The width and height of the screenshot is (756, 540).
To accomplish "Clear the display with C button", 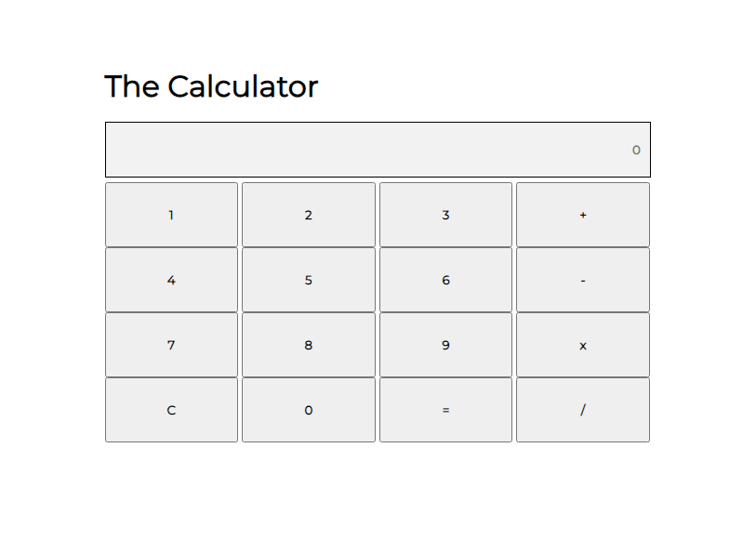I will [x=171, y=410].
